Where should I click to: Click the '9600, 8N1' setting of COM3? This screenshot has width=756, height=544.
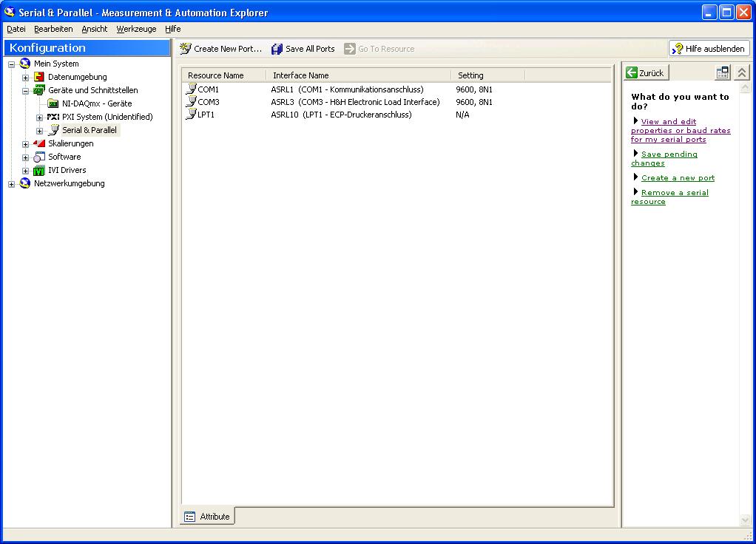click(474, 102)
